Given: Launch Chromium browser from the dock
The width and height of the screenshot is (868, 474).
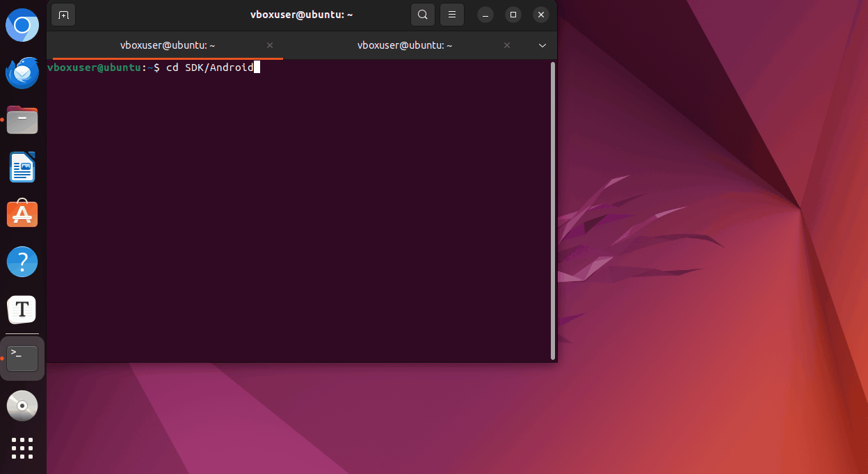Looking at the screenshot, I should pyautogui.click(x=22, y=26).
